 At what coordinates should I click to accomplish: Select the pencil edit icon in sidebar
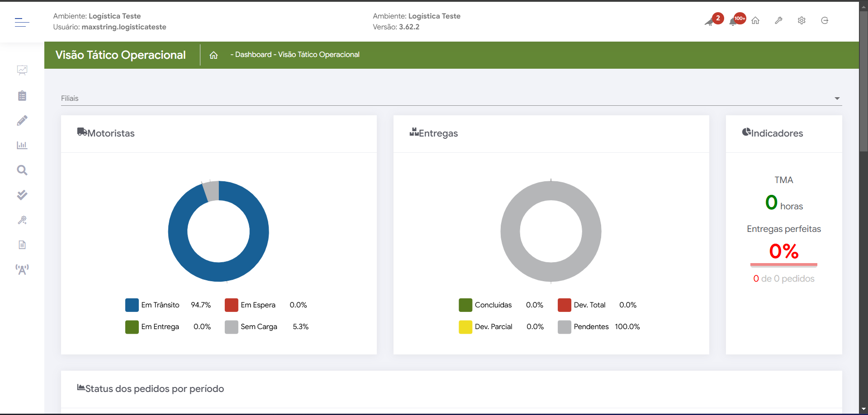[22, 121]
